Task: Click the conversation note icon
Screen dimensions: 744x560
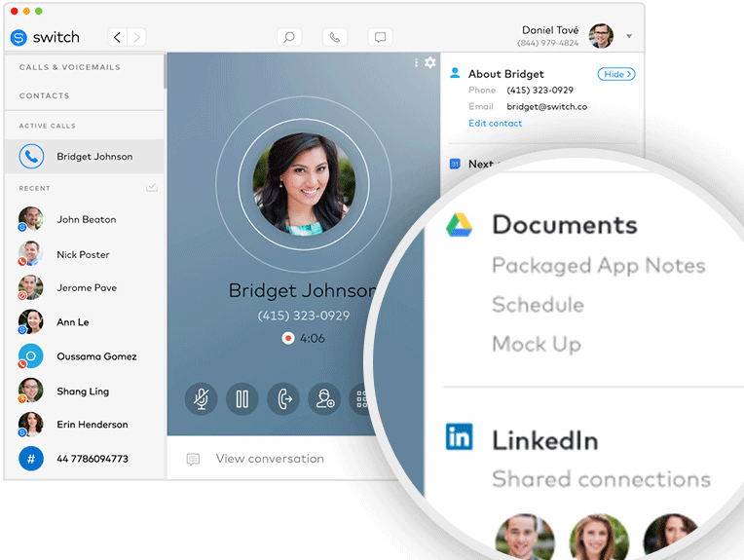Action: coord(193,459)
